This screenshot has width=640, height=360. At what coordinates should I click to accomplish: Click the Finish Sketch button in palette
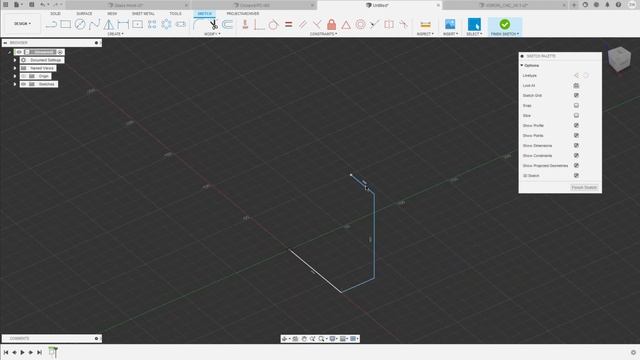click(x=584, y=187)
